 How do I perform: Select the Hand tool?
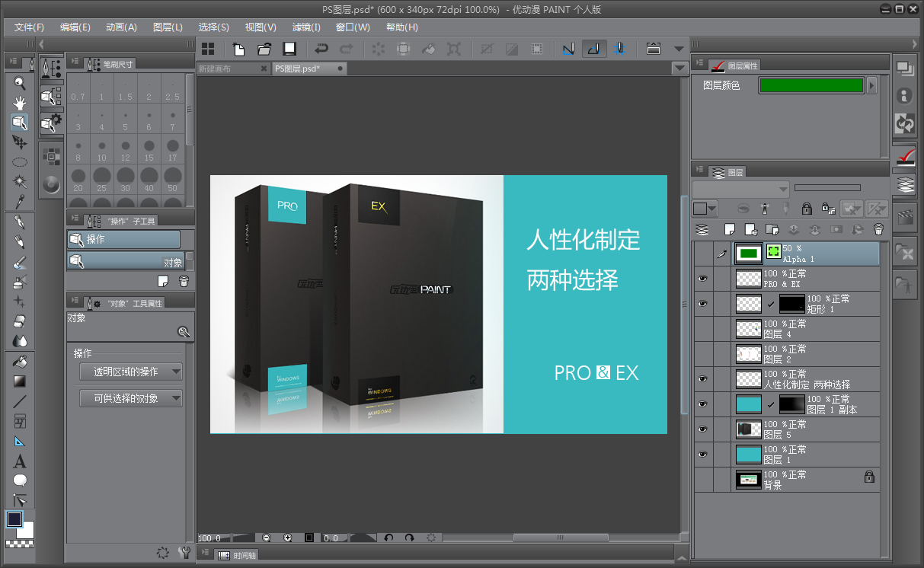click(x=19, y=102)
